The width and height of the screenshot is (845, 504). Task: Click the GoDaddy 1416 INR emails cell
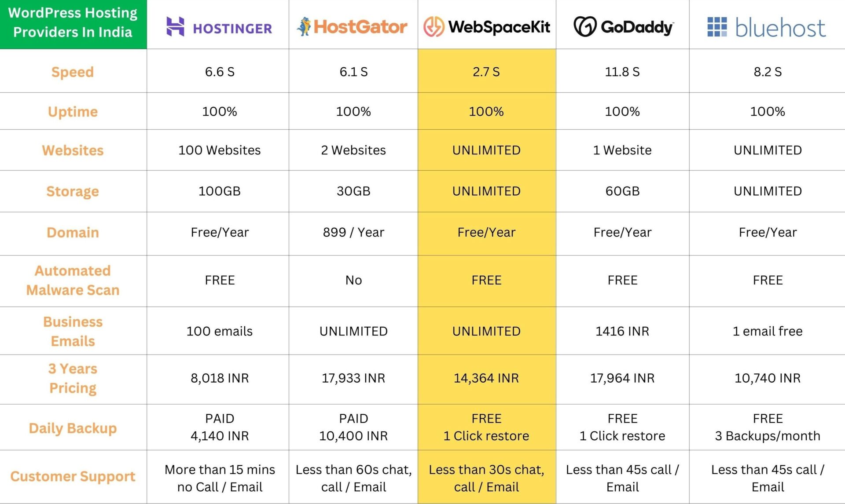tap(622, 331)
